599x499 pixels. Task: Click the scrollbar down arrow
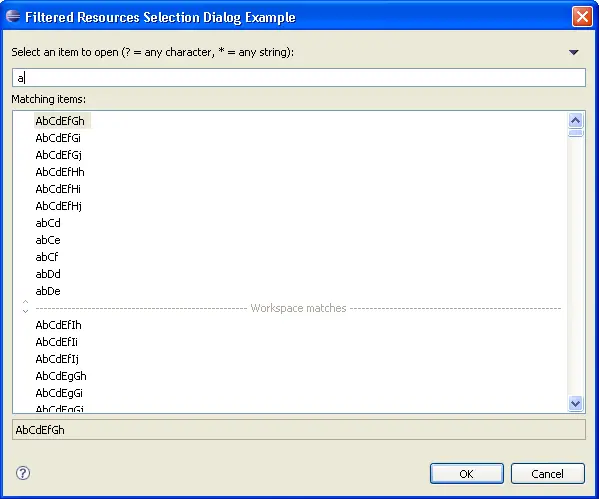tap(575, 403)
